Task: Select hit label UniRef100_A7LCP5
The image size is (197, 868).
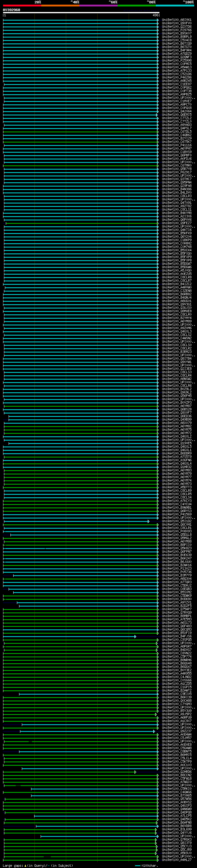Action: 176,816
